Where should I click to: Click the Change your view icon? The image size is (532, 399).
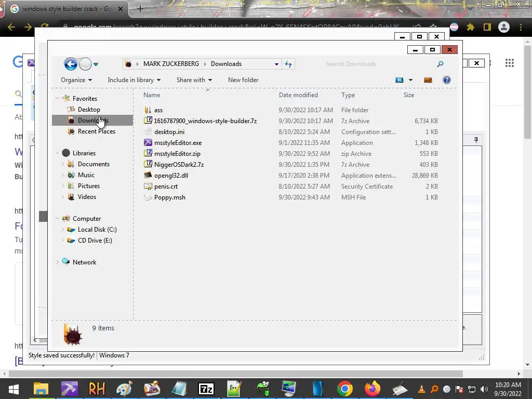pos(400,80)
